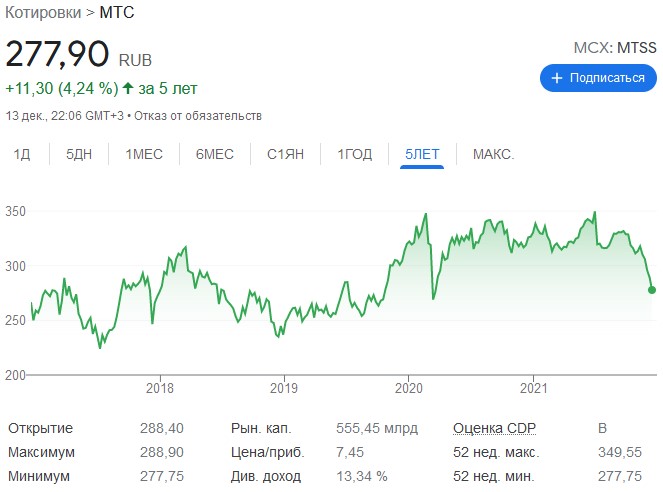Click the Подписаться button
Viewport: 663px width, 492px height.
(598, 78)
